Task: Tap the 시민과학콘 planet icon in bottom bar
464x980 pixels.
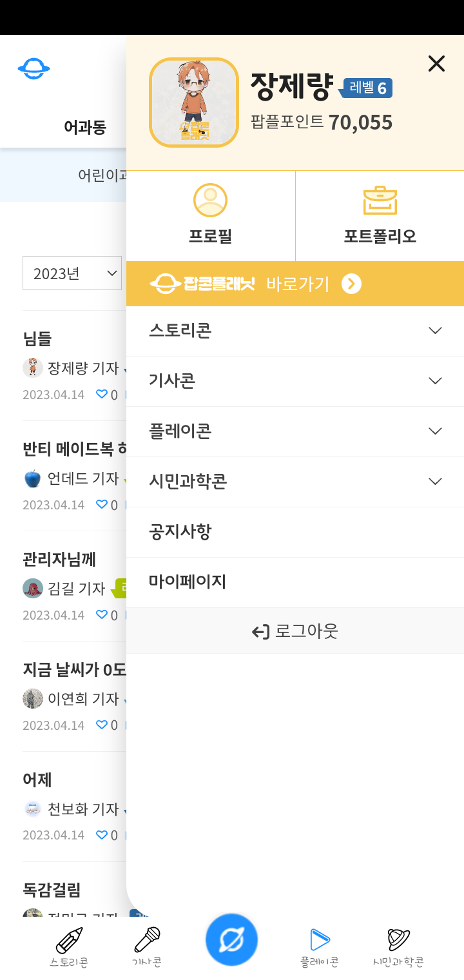Action: 398,940
